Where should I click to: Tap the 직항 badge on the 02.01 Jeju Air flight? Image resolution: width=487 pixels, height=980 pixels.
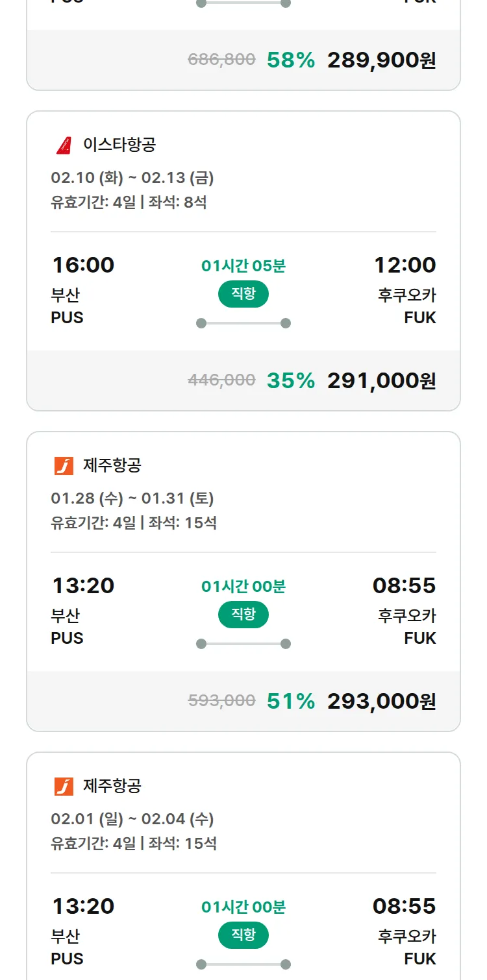pos(243,935)
